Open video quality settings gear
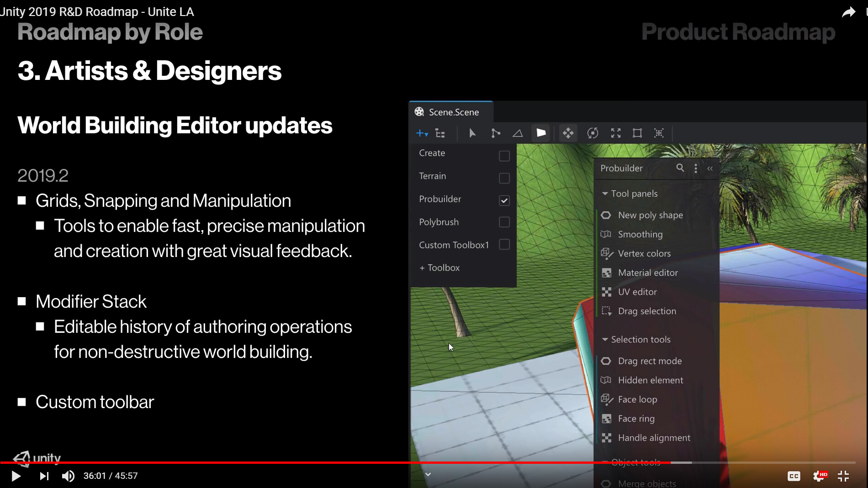The image size is (868, 488). [x=820, y=476]
